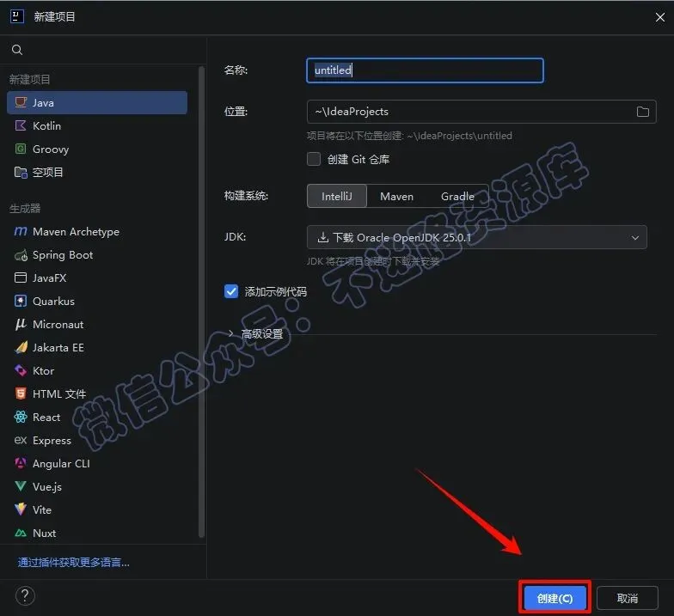
Task: Select React generator
Action: click(97, 418)
